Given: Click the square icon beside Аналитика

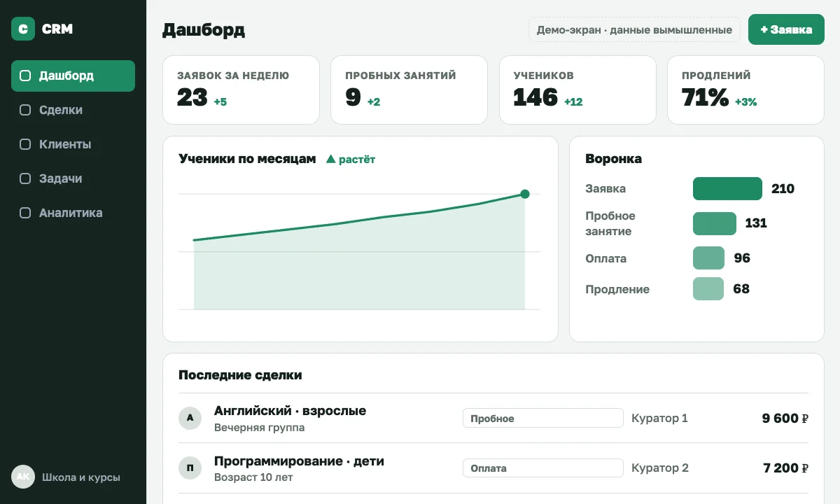Looking at the screenshot, I should click(x=25, y=213).
